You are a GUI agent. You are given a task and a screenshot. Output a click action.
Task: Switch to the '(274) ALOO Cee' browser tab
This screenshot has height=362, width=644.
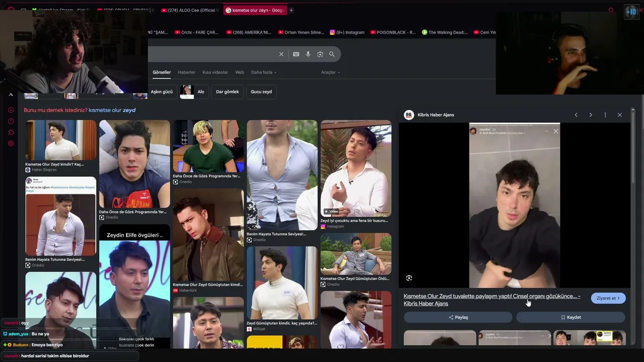(190, 10)
